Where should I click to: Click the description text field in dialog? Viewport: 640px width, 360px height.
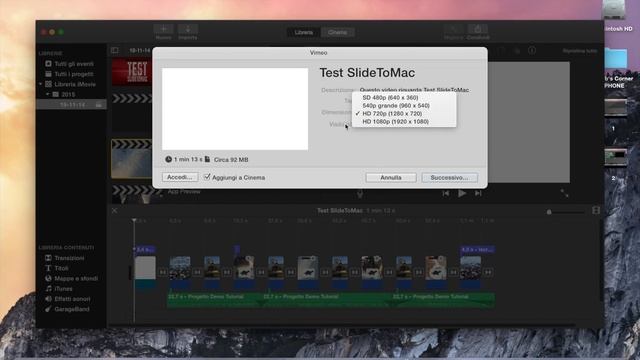click(x=414, y=90)
